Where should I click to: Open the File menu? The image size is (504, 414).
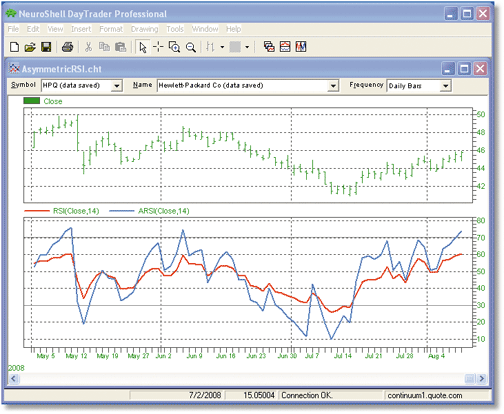(13, 29)
